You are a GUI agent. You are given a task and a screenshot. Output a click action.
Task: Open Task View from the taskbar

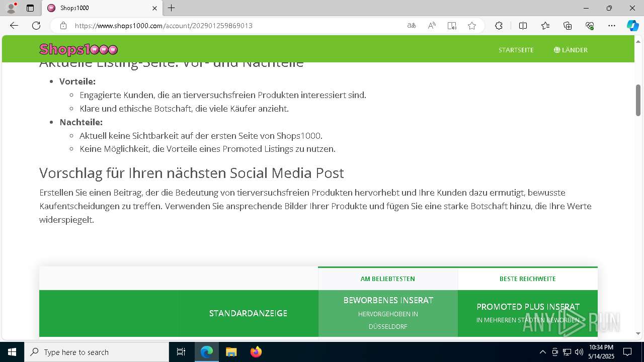(x=181, y=352)
